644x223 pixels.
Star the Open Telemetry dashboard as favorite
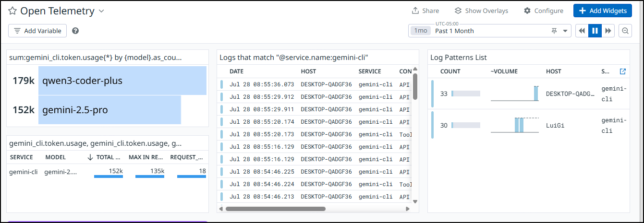[12, 11]
